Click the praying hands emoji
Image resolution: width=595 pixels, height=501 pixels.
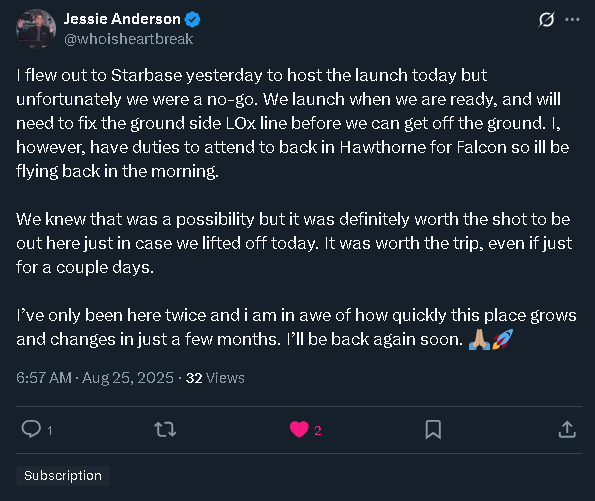[480, 339]
